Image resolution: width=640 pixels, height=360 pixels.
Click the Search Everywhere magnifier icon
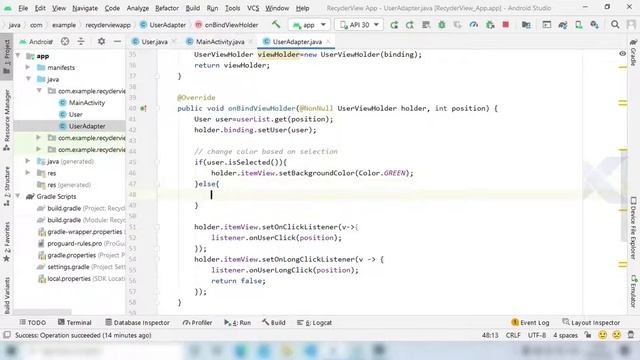pyautogui.click(x=615, y=25)
